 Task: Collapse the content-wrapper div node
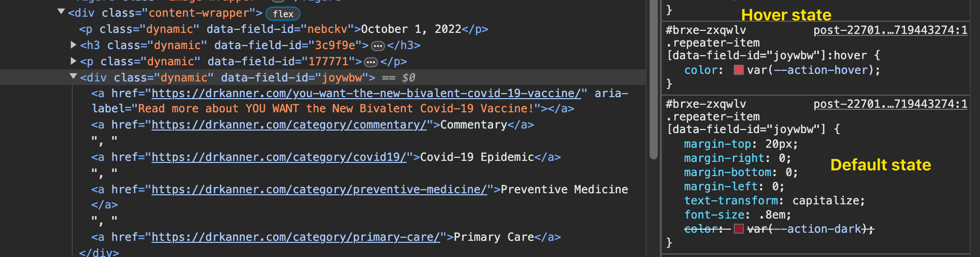(x=61, y=12)
